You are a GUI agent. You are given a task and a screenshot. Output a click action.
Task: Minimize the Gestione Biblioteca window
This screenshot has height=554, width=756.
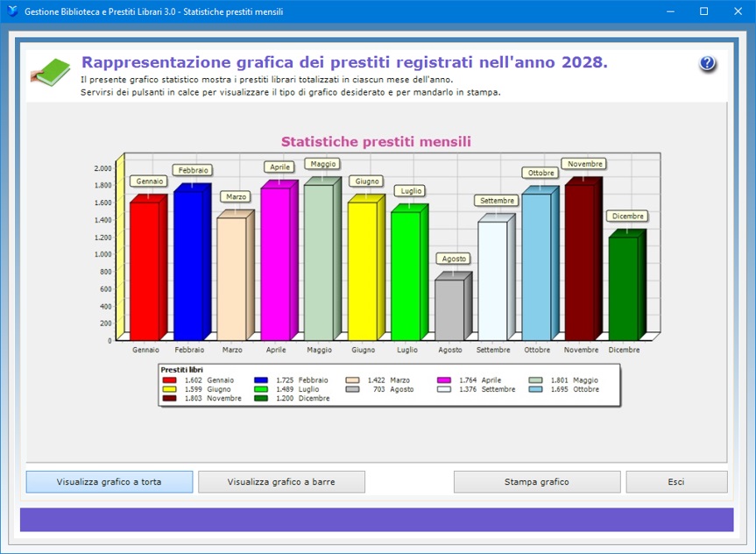coord(670,11)
